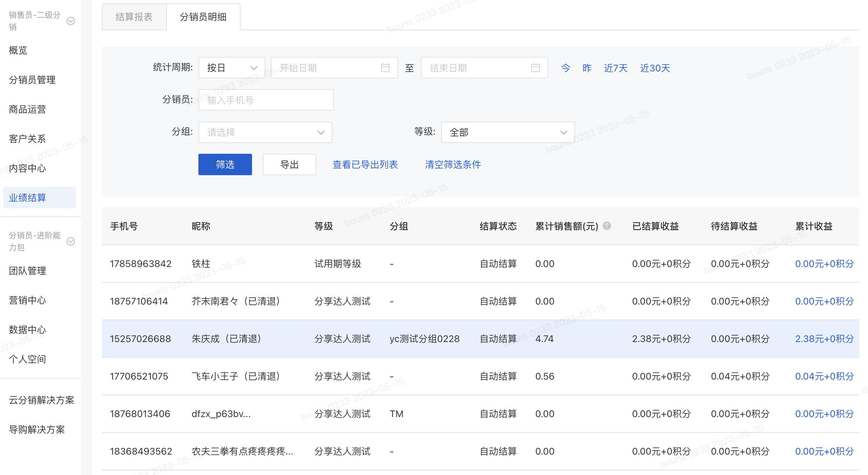This screenshot has width=868, height=475.
Task: Click the help icon next to 累计销售额(元)
Action: (607, 226)
